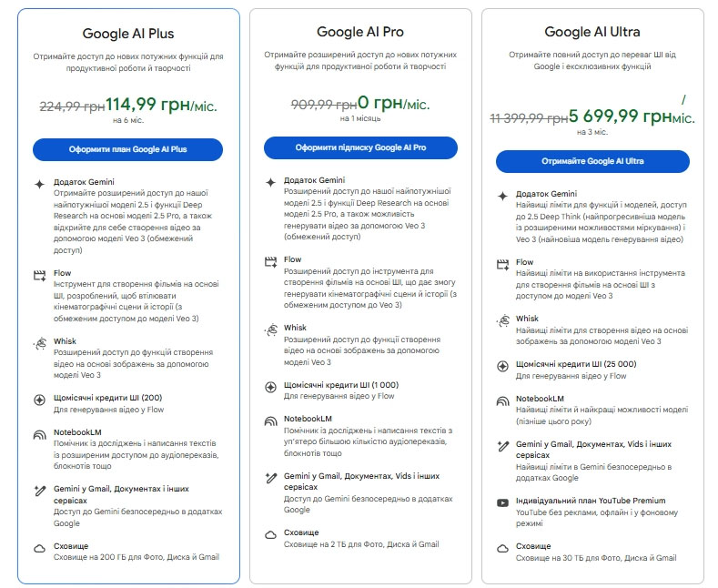Click the AI credits icon in AI Plus card
Image resolution: width=718 pixels, height=588 pixels.
[x=39, y=400]
